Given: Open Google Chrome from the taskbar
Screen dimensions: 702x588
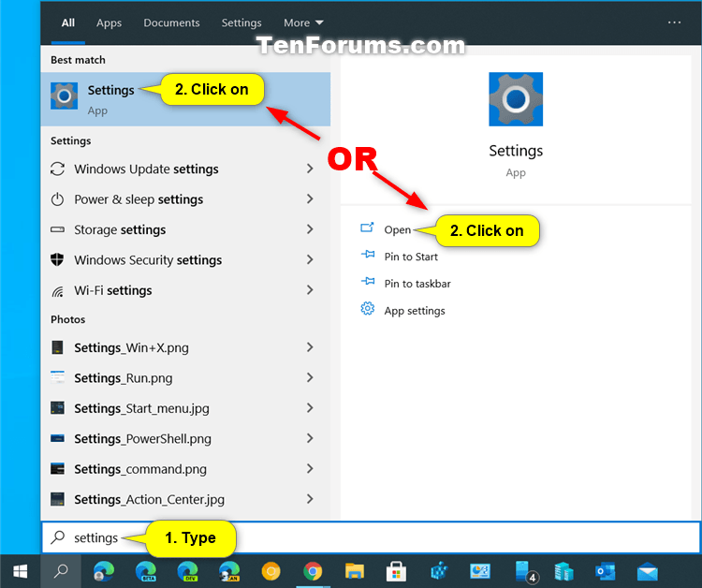Looking at the screenshot, I should coord(313,571).
